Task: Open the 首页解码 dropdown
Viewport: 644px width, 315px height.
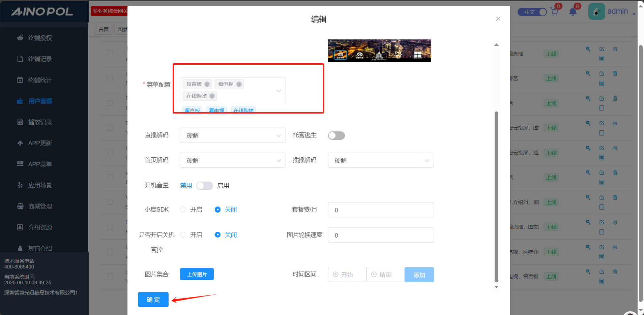Action: (x=233, y=160)
